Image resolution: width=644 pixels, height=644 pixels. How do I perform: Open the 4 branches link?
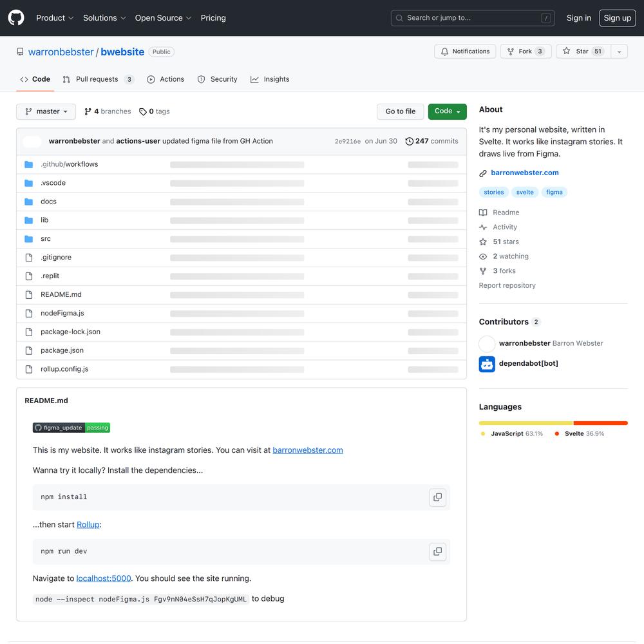108,111
